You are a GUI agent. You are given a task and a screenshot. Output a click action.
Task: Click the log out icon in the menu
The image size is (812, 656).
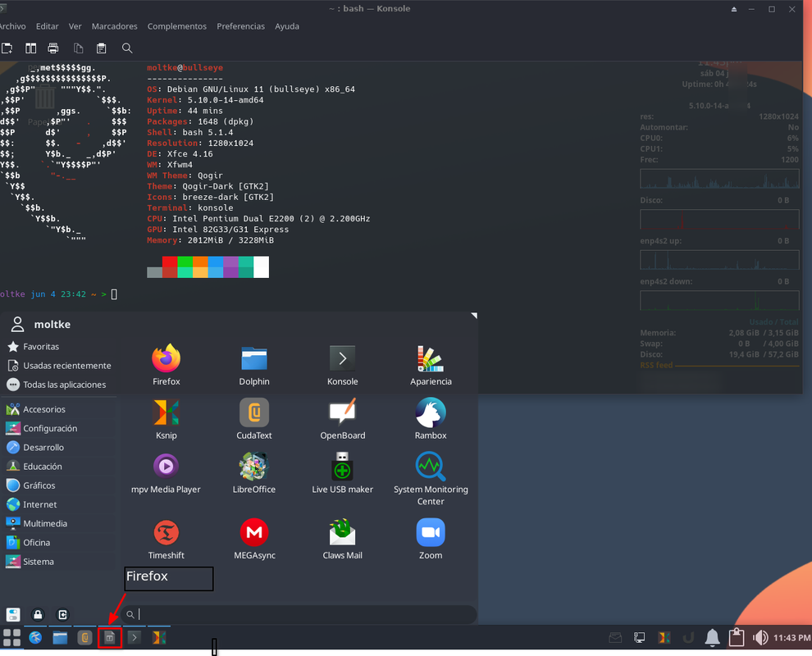62,614
